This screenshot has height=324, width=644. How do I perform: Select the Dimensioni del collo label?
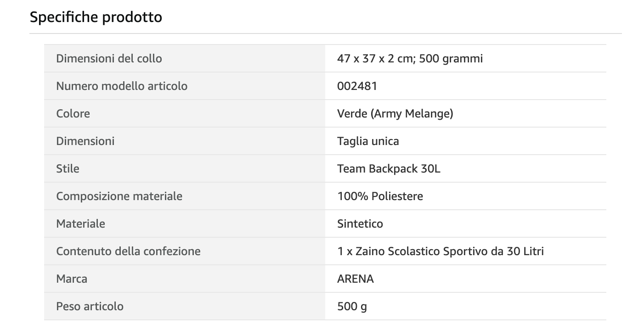point(109,58)
